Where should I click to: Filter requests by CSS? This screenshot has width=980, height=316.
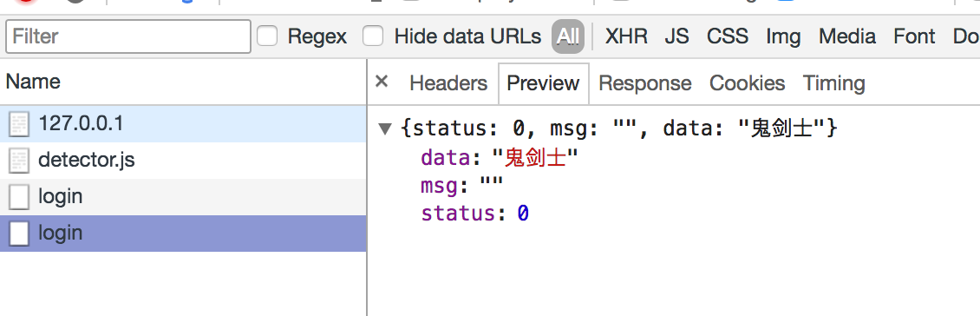point(728,36)
